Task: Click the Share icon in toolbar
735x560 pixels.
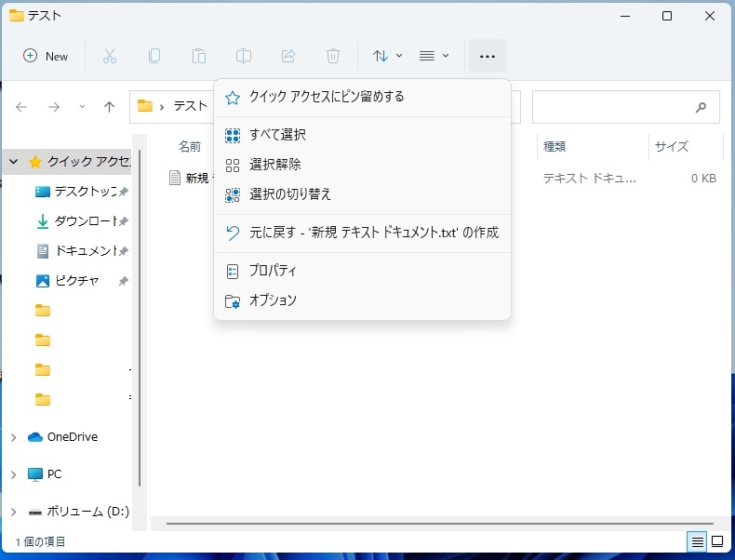Action: point(288,56)
